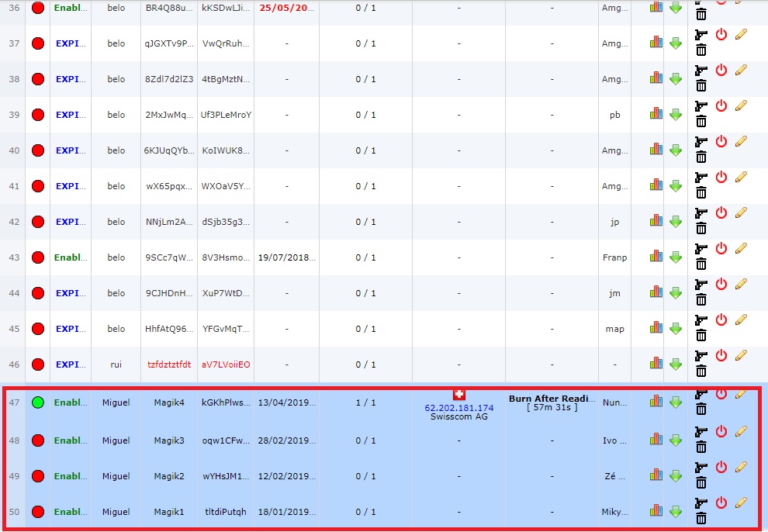Delete line 44 using its trash icon
768x532 pixels.
coord(701,300)
